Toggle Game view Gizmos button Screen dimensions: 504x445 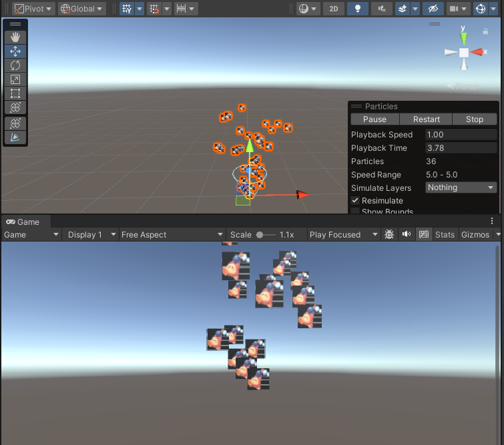coord(475,235)
